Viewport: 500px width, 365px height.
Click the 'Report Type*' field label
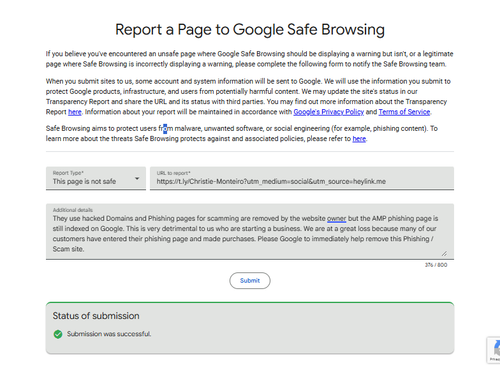tap(68, 173)
